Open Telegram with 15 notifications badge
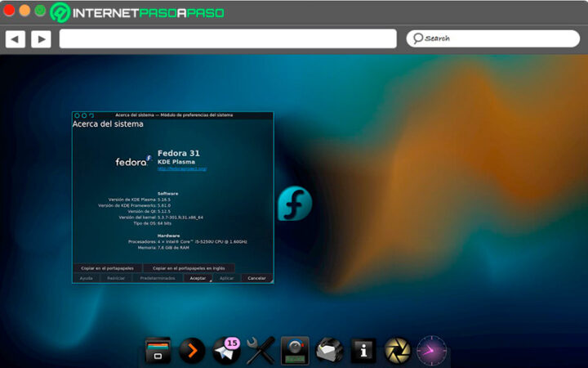Viewport: 588px width, 368px height. (x=226, y=350)
